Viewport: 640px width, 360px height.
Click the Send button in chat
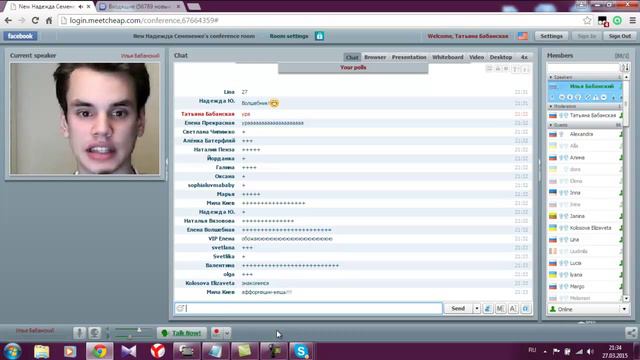[458, 309]
